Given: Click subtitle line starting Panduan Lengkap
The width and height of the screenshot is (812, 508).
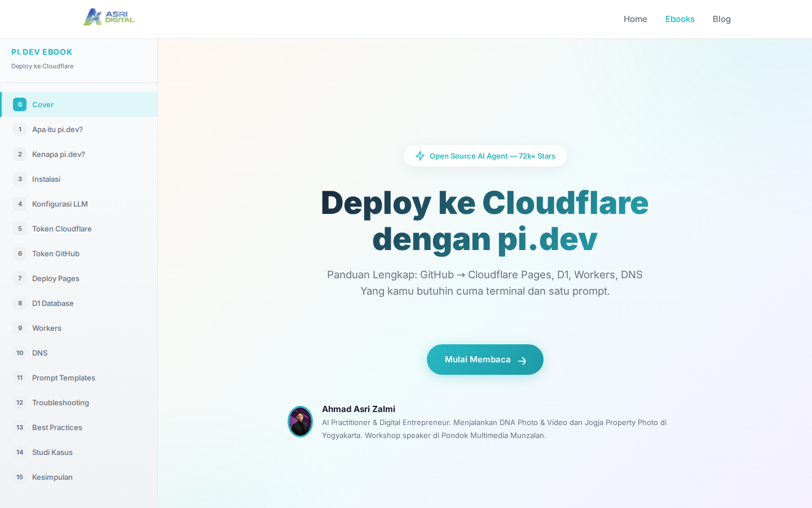Looking at the screenshot, I should [x=485, y=275].
